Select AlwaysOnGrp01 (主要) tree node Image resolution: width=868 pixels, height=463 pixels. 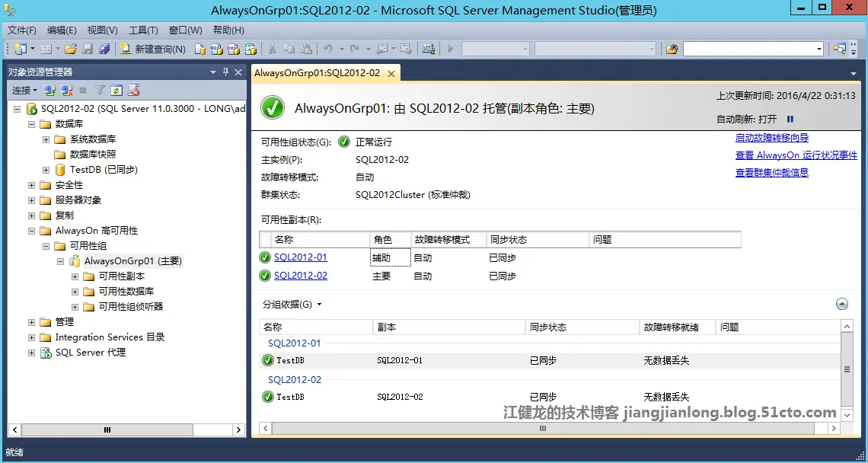132,261
